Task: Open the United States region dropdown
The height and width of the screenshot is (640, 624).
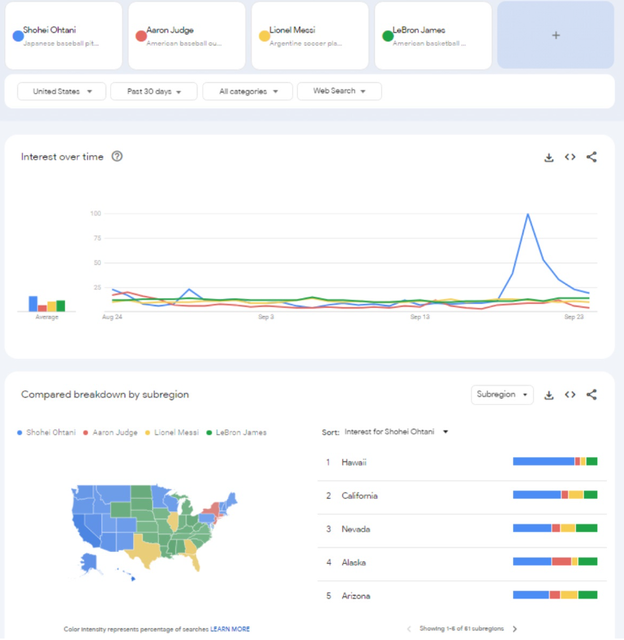Action: 62,91
